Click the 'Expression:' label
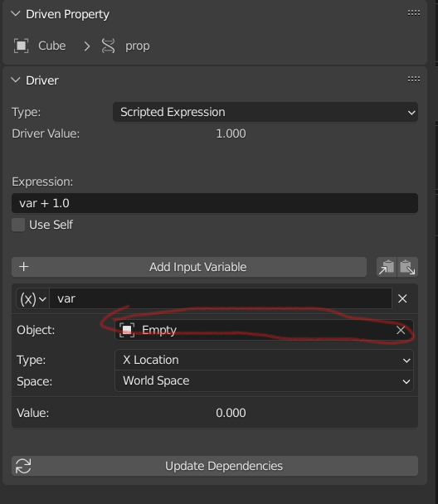Viewport: 438px width, 504px height. coord(42,182)
